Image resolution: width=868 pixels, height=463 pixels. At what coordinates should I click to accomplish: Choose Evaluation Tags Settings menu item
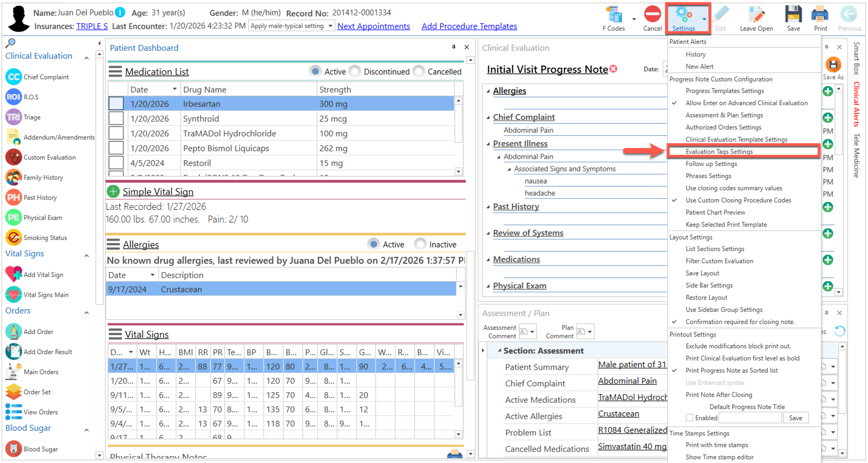(x=719, y=151)
